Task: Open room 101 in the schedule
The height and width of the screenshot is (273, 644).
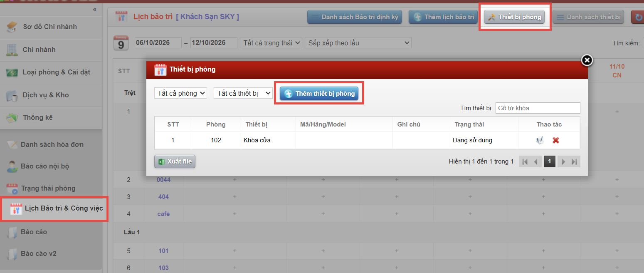Action: (x=163, y=251)
